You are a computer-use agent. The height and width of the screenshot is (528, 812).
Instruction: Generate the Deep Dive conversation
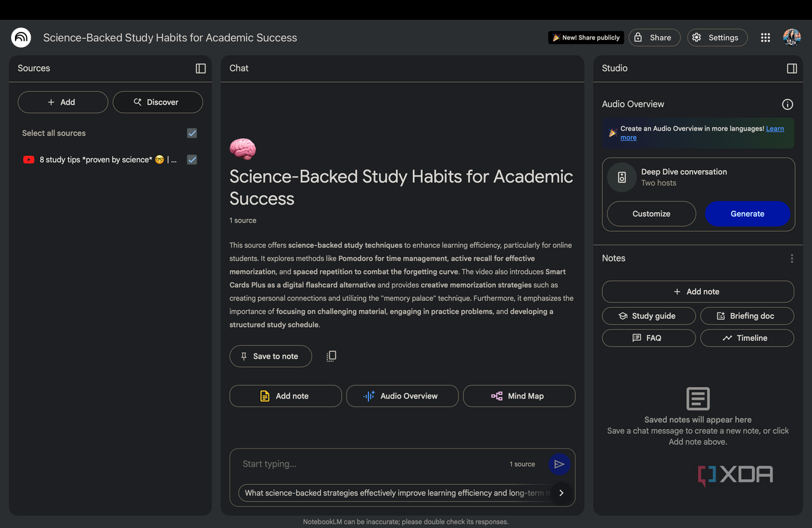748,214
